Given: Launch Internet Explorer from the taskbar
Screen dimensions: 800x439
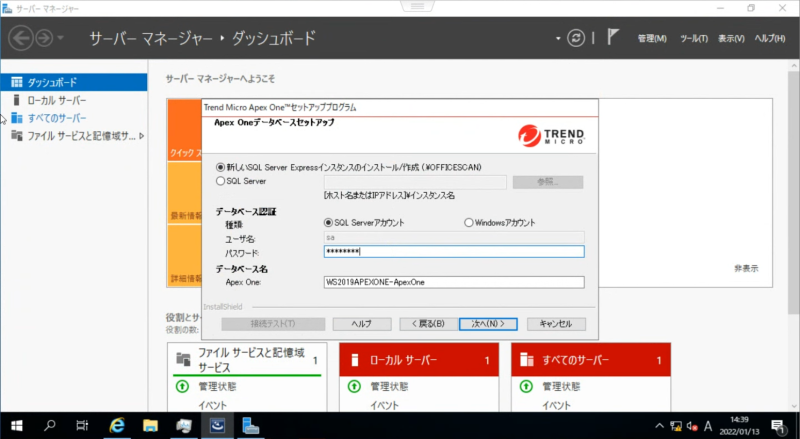Looking at the screenshot, I should click(x=117, y=425).
